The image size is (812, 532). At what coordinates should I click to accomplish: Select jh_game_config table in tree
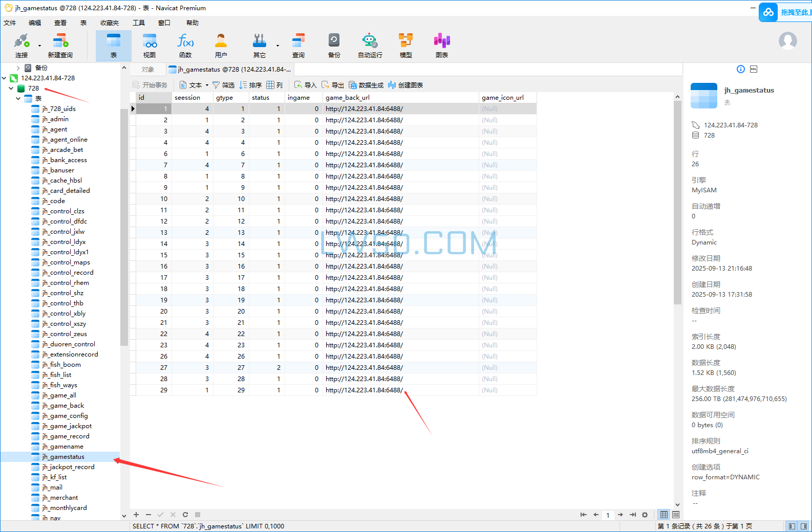click(x=65, y=416)
